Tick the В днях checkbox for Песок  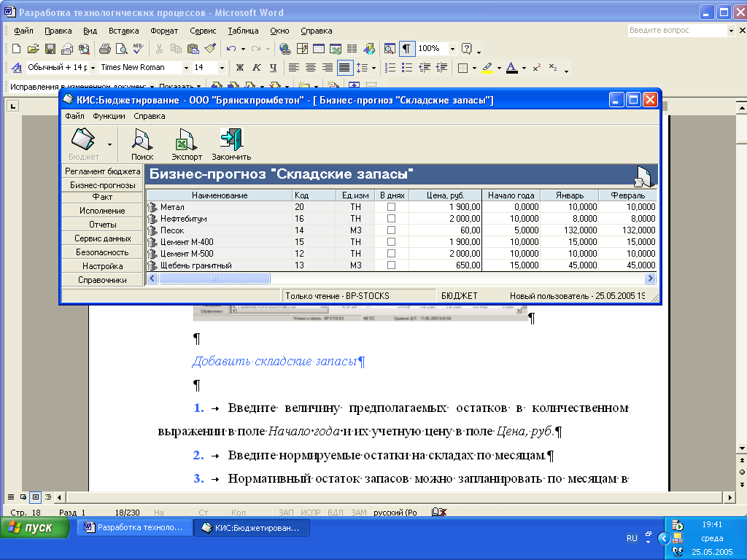pyautogui.click(x=391, y=230)
